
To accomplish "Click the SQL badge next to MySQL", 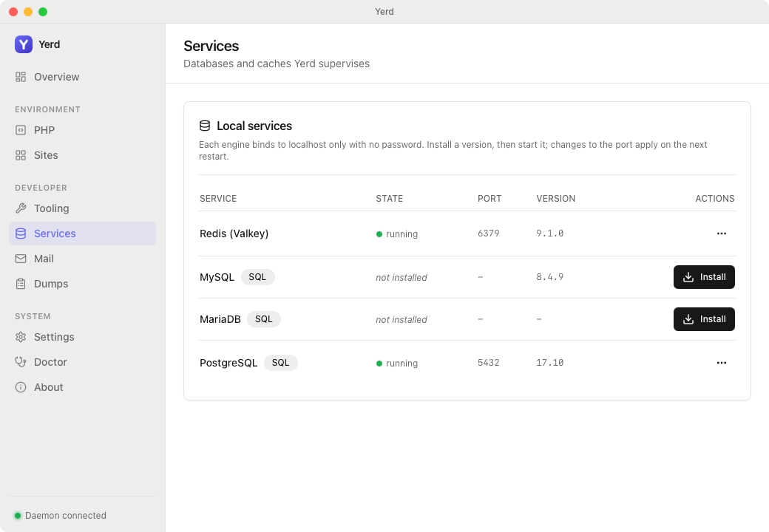I will [x=257, y=277].
